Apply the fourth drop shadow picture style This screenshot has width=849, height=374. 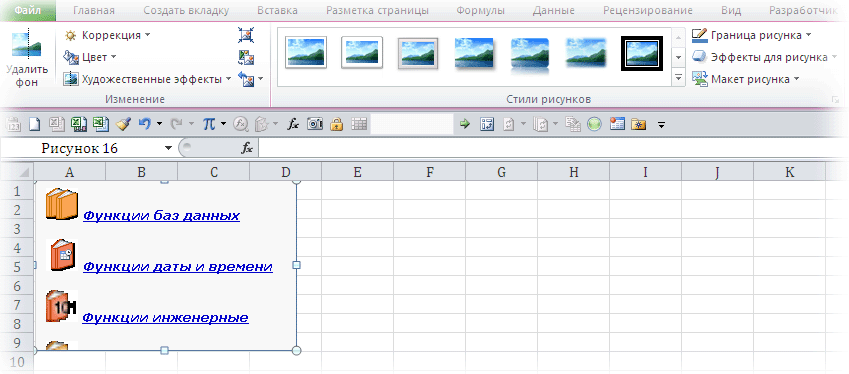(474, 53)
